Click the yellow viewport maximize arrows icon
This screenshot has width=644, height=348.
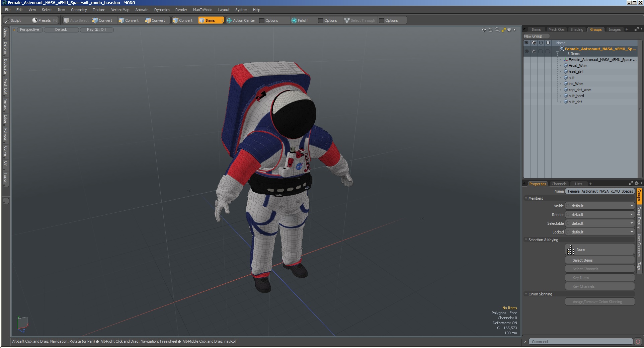tap(503, 30)
